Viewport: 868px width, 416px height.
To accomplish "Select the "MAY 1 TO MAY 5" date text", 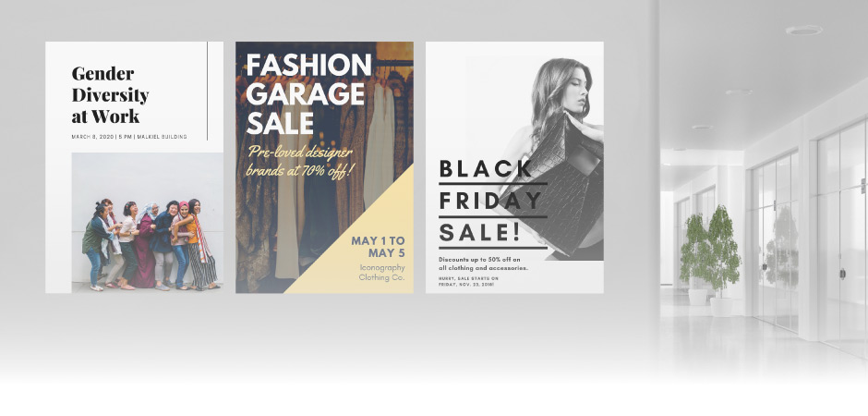I will pos(378,247).
